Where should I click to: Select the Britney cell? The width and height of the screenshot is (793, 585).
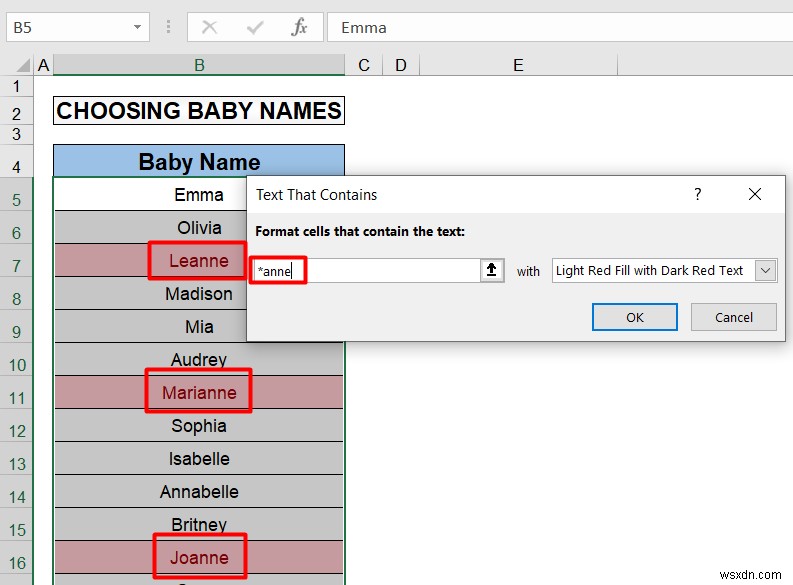click(199, 524)
